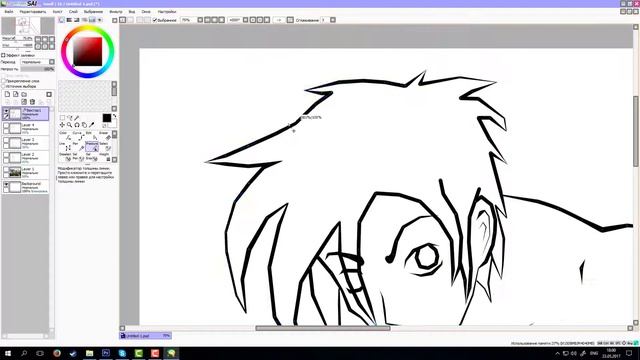Screen dimensions: 640x360
Task: Show Layer 2 via its visibility box
Action: (x=6, y=154)
